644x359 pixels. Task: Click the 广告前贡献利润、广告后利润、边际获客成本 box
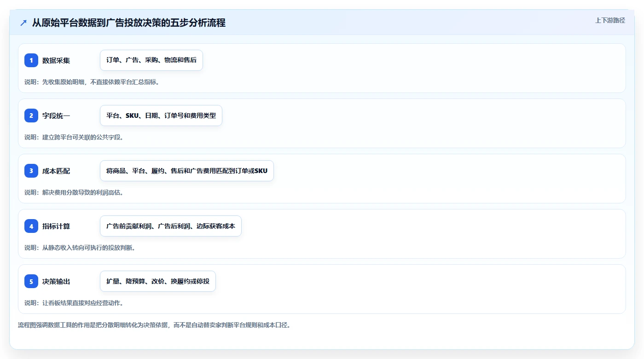tap(171, 226)
